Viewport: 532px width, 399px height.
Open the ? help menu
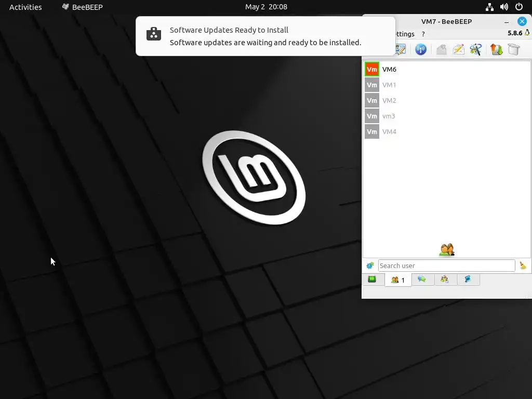coord(423,34)
